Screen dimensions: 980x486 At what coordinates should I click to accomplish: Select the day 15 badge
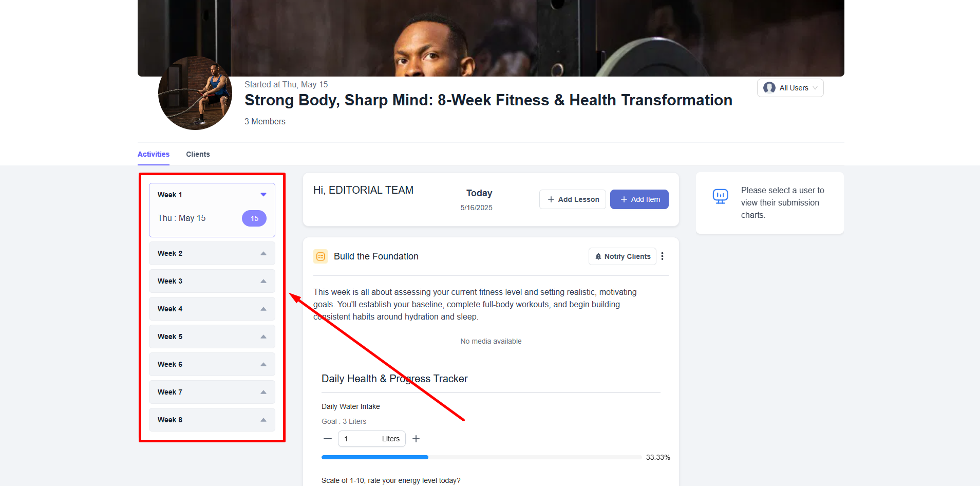click(254, 218)
